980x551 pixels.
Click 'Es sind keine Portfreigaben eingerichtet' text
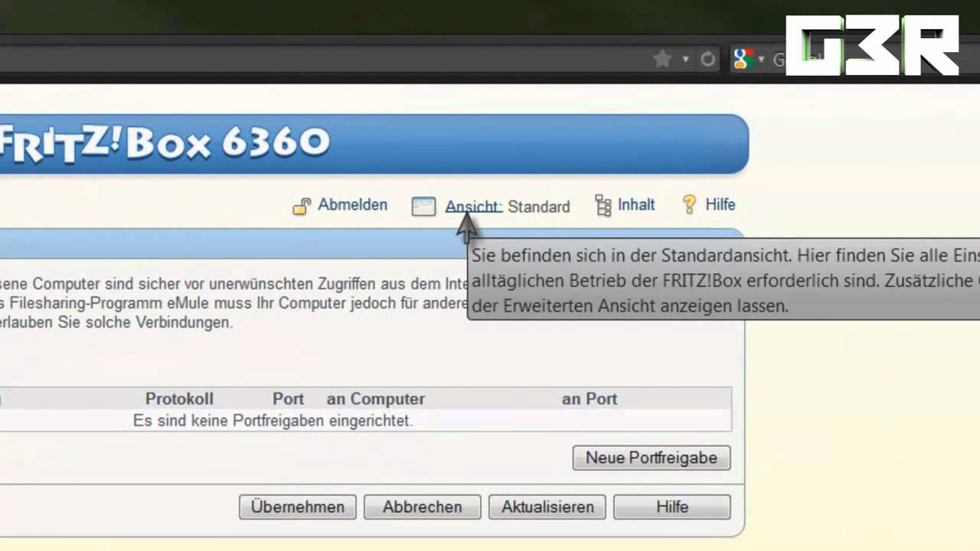(273, 421)
